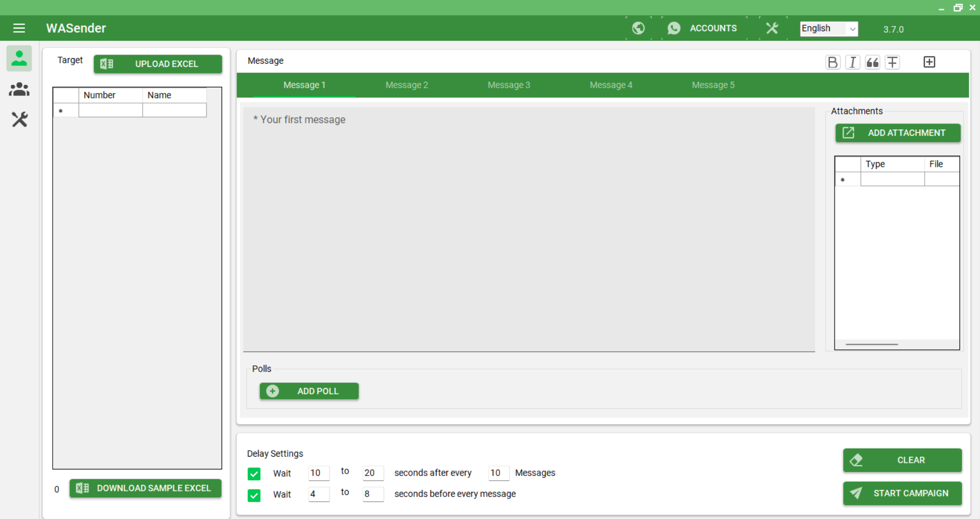Select the single contact sidebar icon
The image size is (980, 519).
coord(19,58)
